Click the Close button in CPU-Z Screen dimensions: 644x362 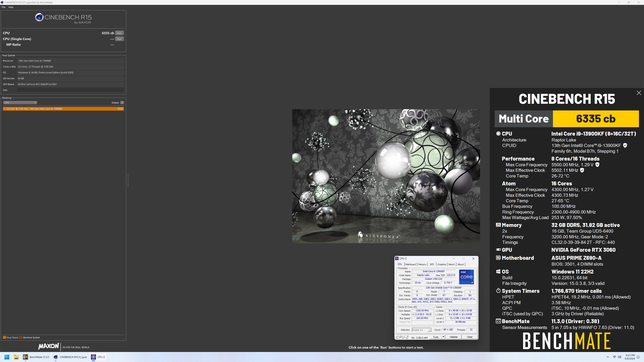coord(470,337)
